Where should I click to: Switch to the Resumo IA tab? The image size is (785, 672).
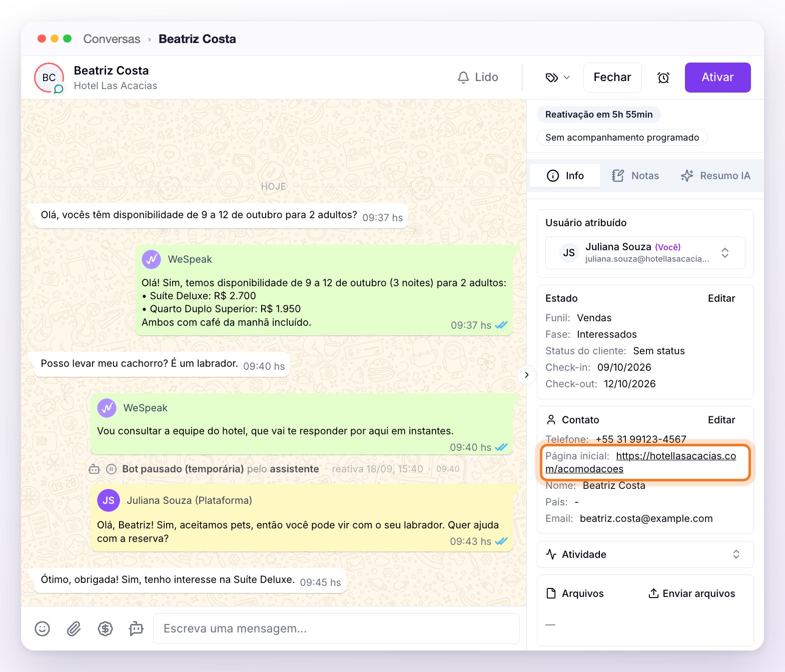tap(715, 176)
